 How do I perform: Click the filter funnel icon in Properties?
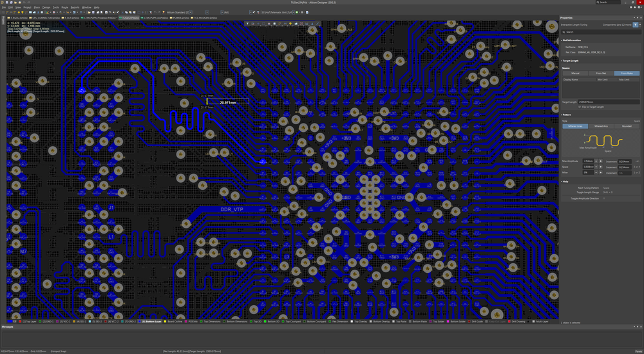pyautogui.click(x=635, y=24)
